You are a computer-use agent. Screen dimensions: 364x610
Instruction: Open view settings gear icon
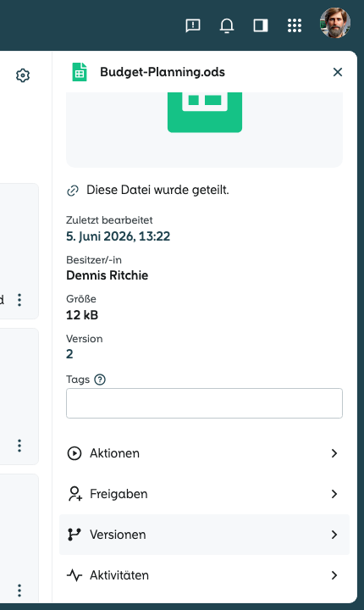click(x=23, y=75)
